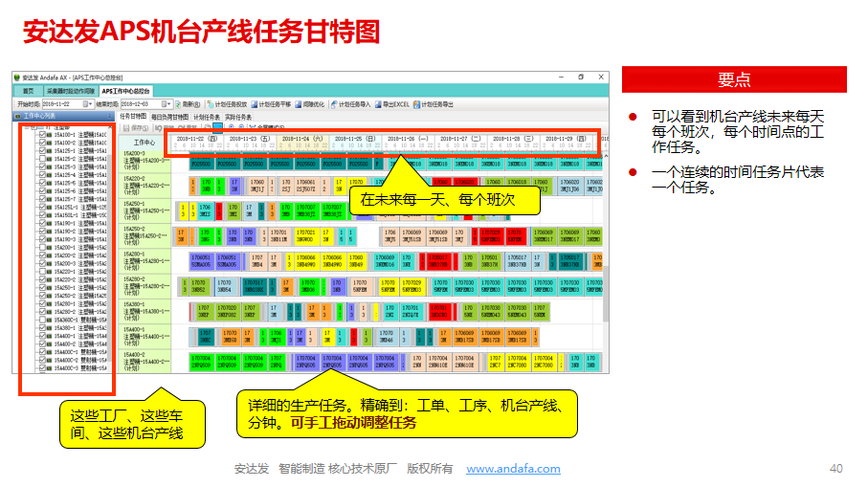
Task: Click the 全屏模式 fullscreen icon
Action: (253, 128)
